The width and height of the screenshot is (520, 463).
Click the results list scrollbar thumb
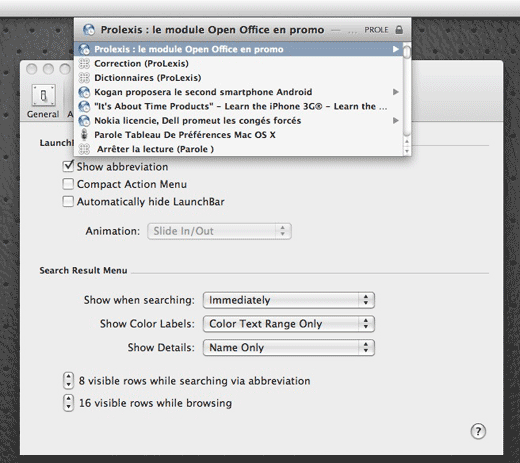(407, 52)
